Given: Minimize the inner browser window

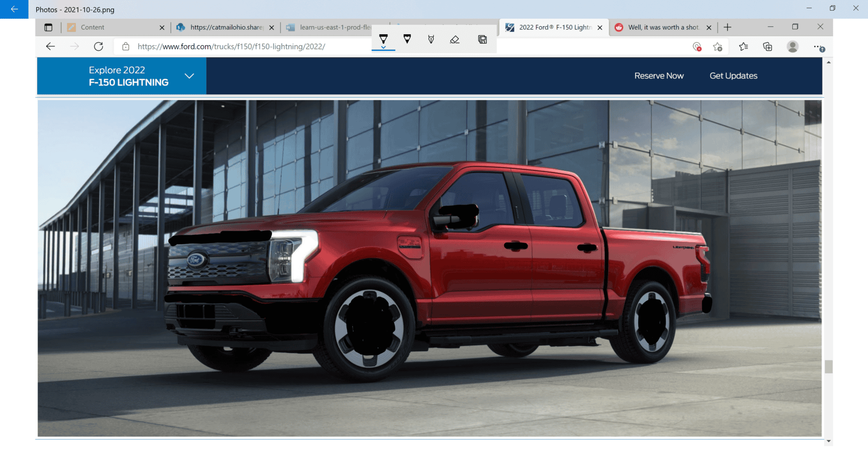Looking at the screenshot, I should 771,27.
